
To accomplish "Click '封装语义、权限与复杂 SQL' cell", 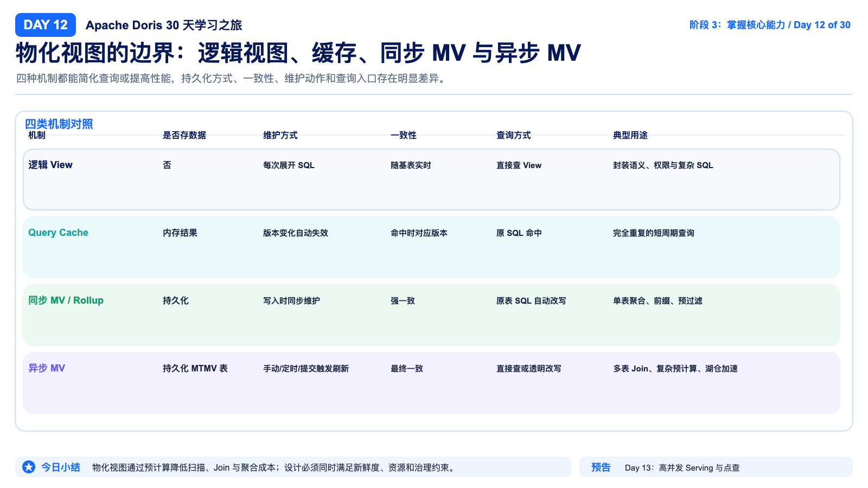I will [663, 165].
